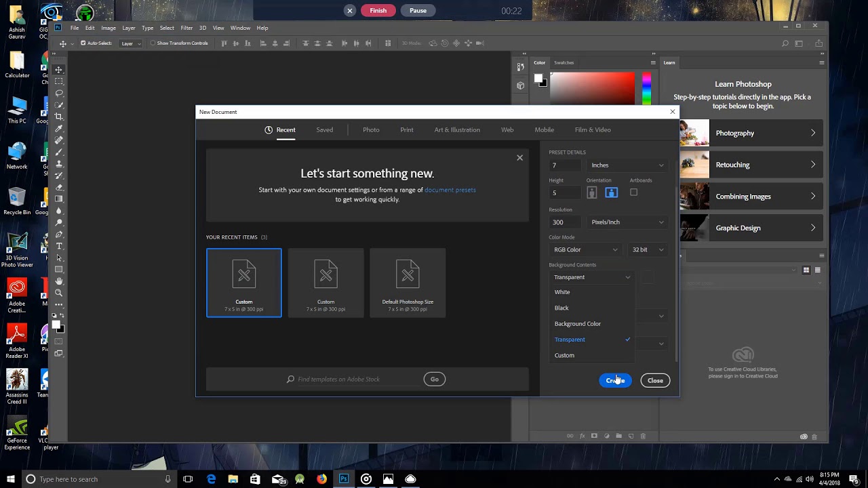Switch to the Saved tab
The image size is (868, 488).
coord(324,130)
